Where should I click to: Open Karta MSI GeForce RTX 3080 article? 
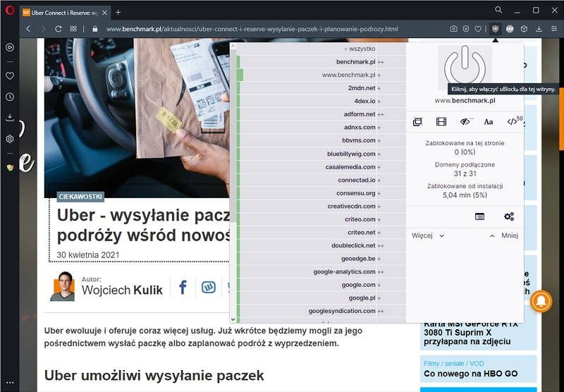click(470, 333)
